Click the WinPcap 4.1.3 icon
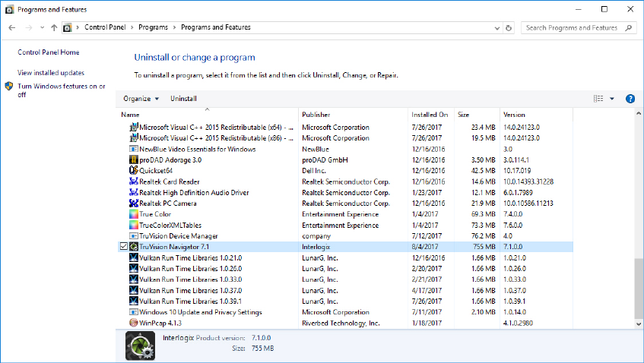644x363 pixels. point(134,323)
